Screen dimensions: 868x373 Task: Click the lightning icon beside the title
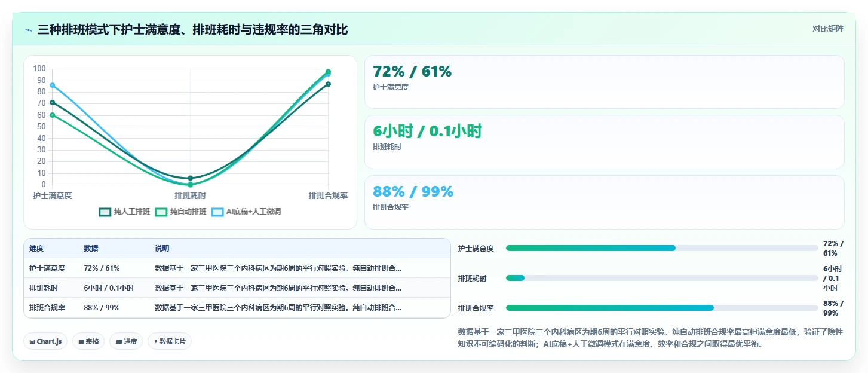pos(28,29)
